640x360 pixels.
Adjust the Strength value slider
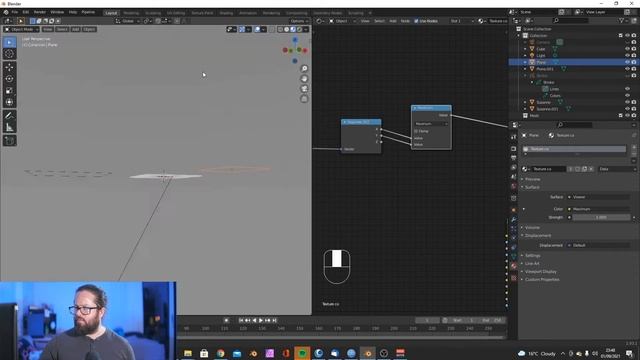(x=601, y=218)
